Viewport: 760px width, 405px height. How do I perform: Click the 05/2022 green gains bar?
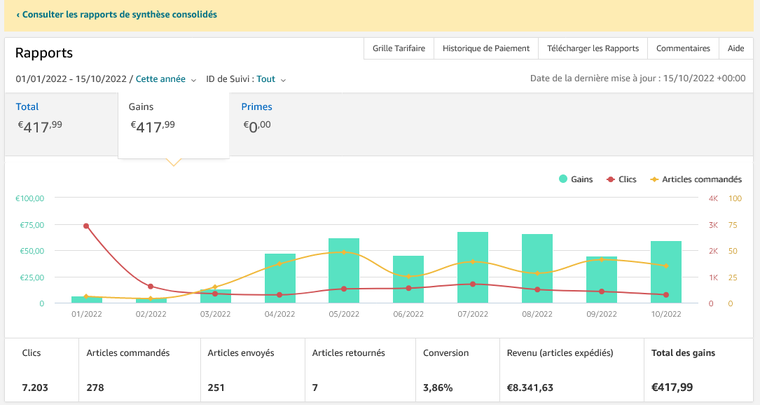(344, 271)
